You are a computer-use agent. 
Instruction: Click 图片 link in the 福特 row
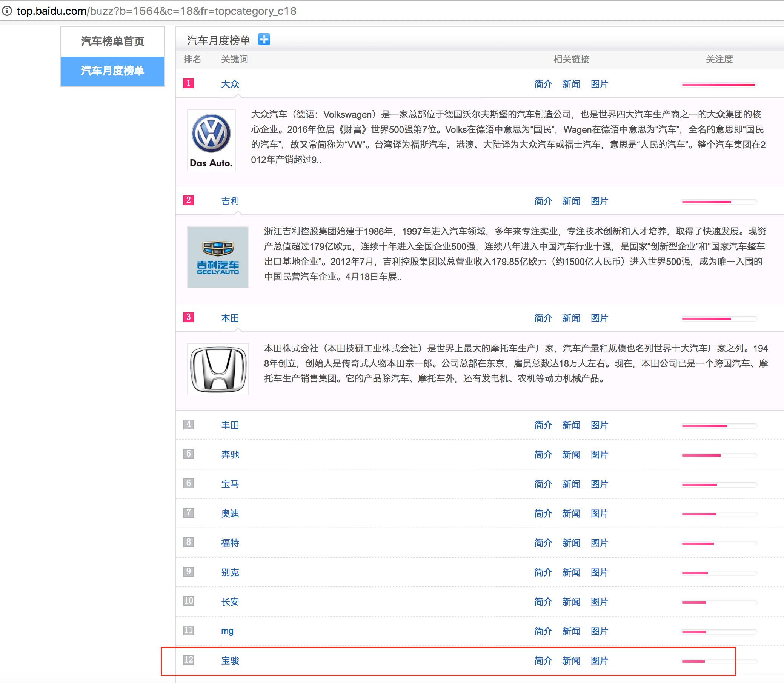click(600, 543)
